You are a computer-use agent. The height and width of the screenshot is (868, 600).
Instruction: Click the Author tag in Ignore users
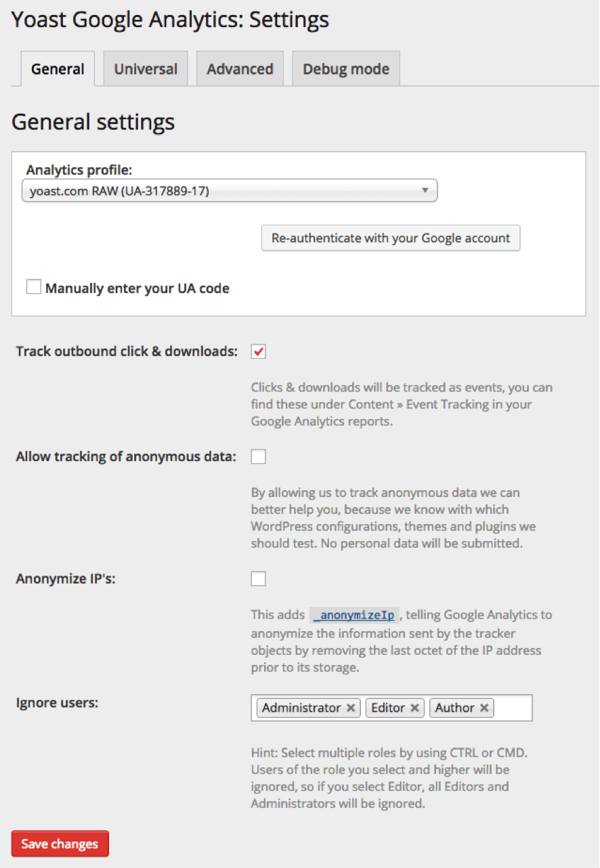click(x=454, y=708)
